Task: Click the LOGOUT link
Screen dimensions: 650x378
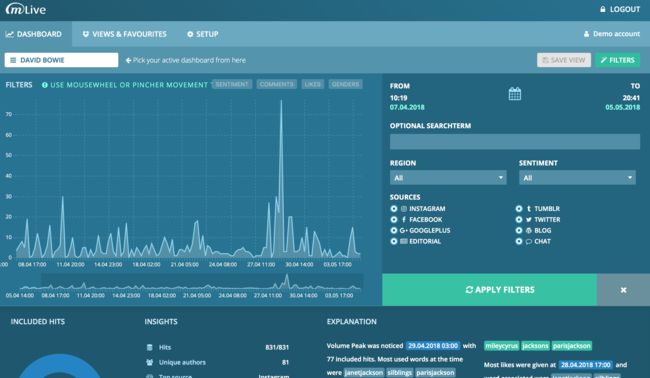Action: tap(620, 9)
